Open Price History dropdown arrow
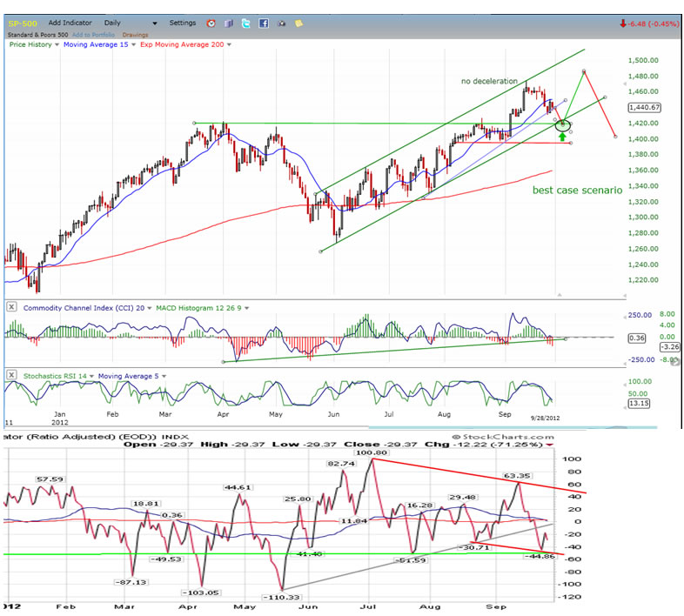Viewport: 684px width, 616px height. (x=55, y=43)
